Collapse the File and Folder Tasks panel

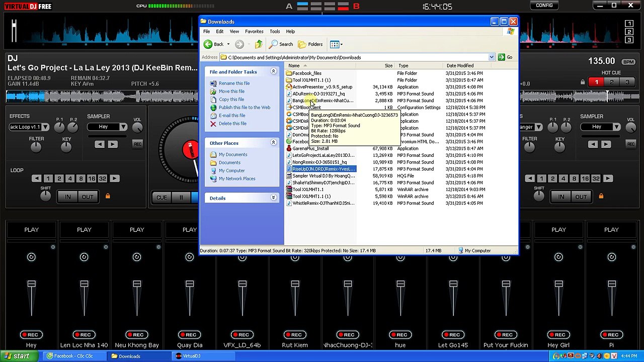coord(274,71)
